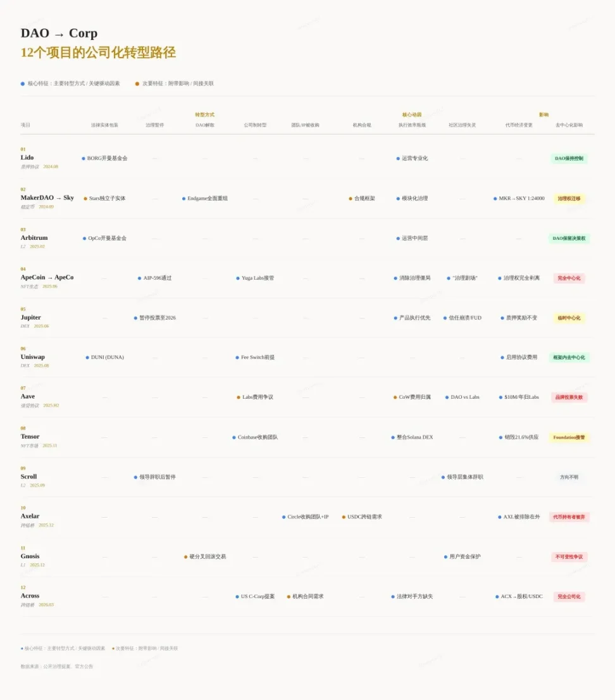The width and height of the screenshot is (615, 700).
Task: Click the blue dot beside BORG开曼基金会
Action: coord(84,158)
